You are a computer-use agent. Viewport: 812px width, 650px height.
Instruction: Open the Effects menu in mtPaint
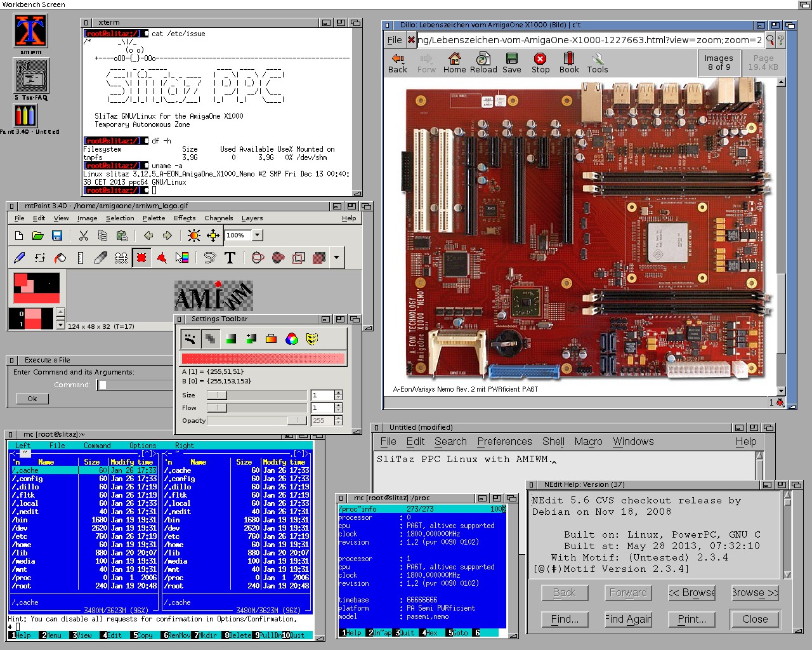(x=185, y=218)
